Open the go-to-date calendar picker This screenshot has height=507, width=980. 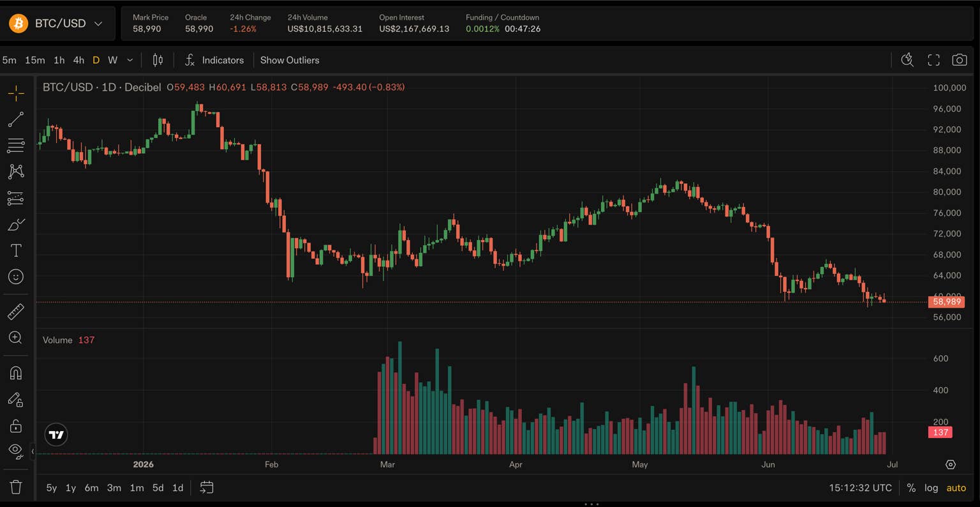tap(207, 487)
